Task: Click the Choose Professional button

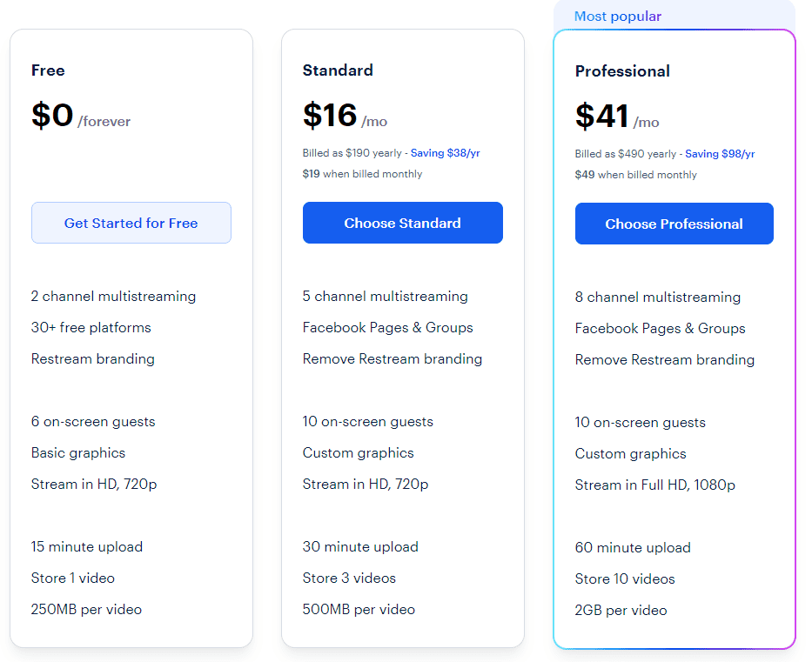Action: [x=674, y=224]
